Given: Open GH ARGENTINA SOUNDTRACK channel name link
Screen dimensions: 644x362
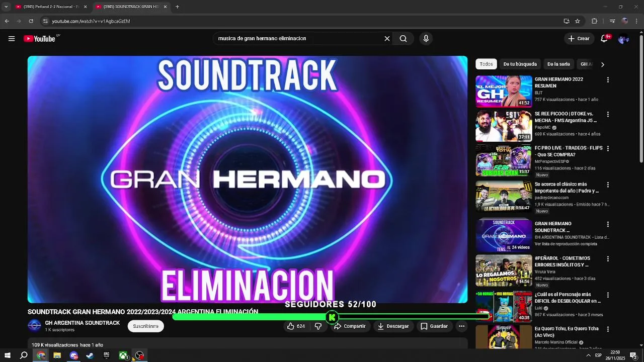Looking at the screenshot, I should tap(83, 323).
